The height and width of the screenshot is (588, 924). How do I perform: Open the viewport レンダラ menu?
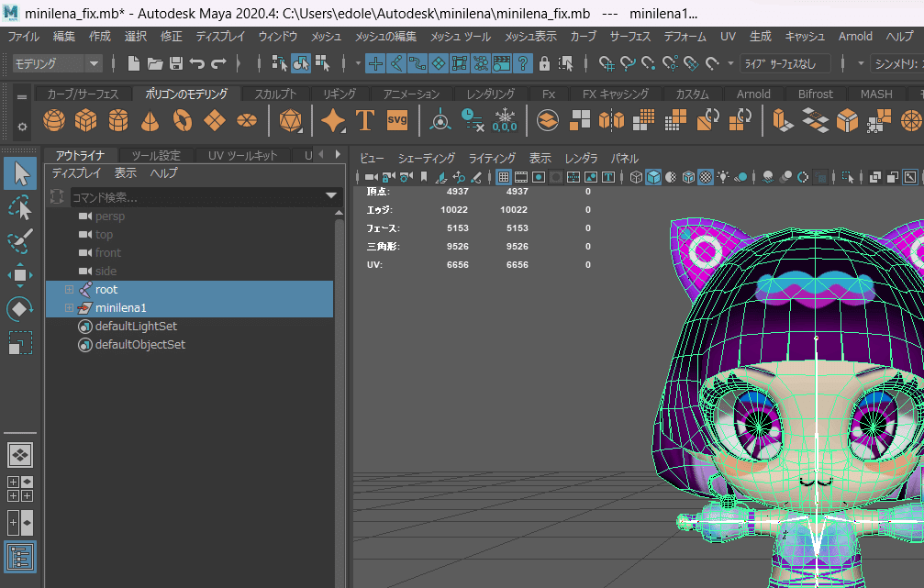(x=581, y=158)
